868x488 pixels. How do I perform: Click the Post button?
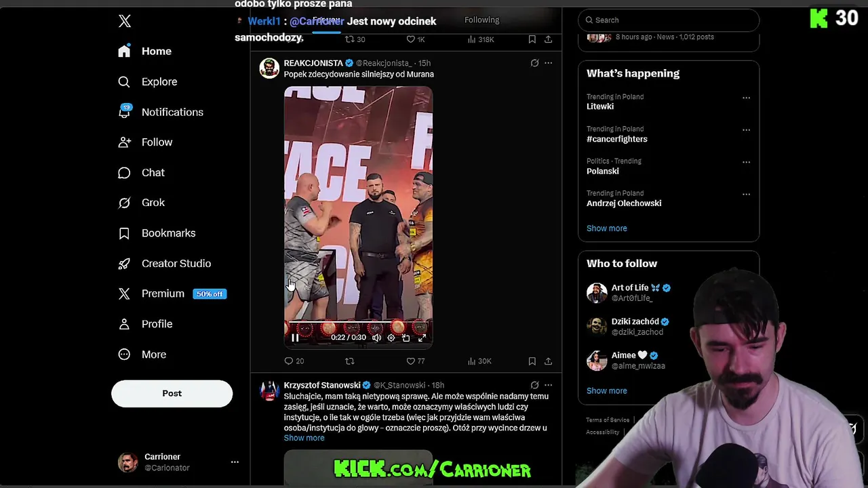click(172, 393)
